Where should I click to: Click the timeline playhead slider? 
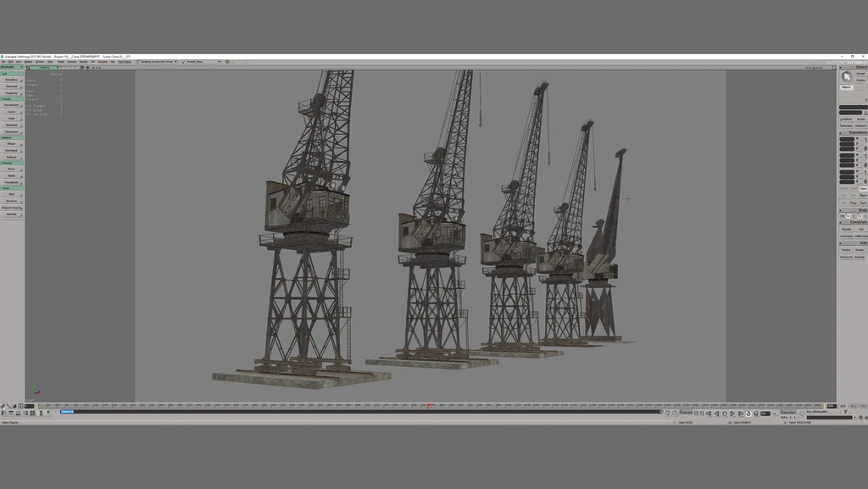click(x=431, y=405)
